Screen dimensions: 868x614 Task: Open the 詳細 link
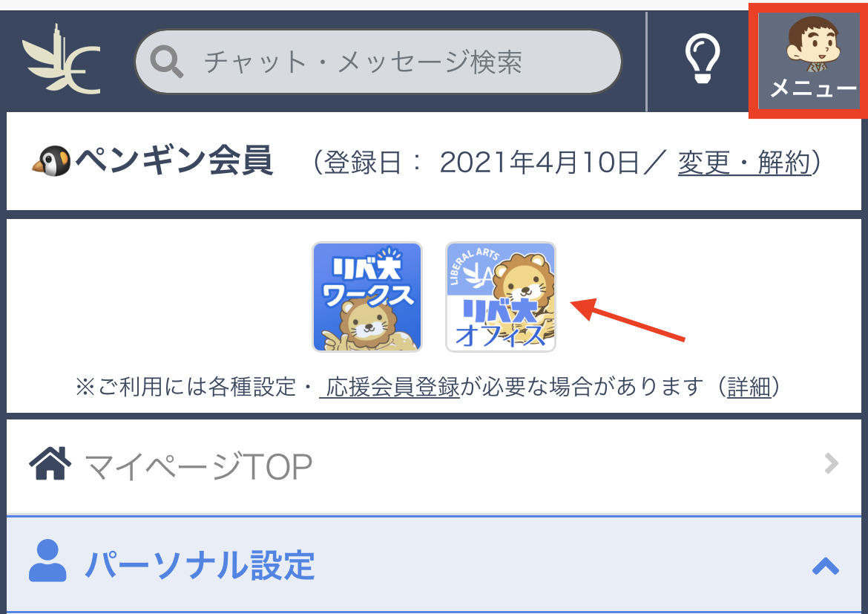(749, 387)
